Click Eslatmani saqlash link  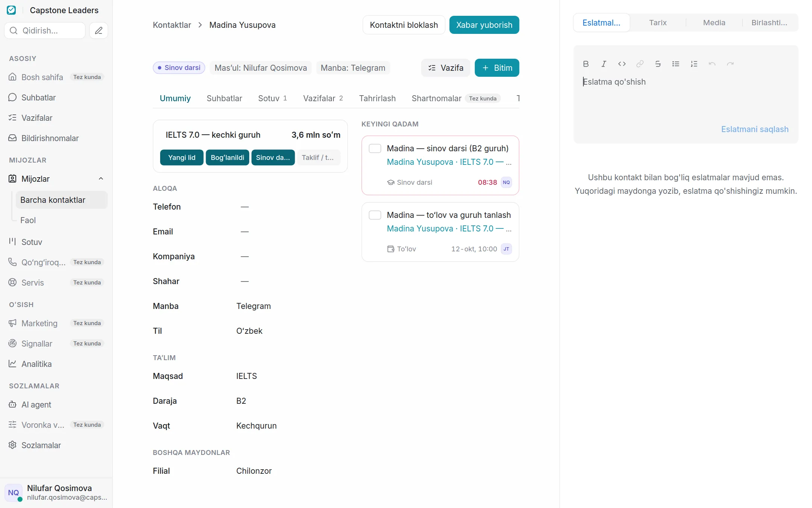[x=754, y=129]
